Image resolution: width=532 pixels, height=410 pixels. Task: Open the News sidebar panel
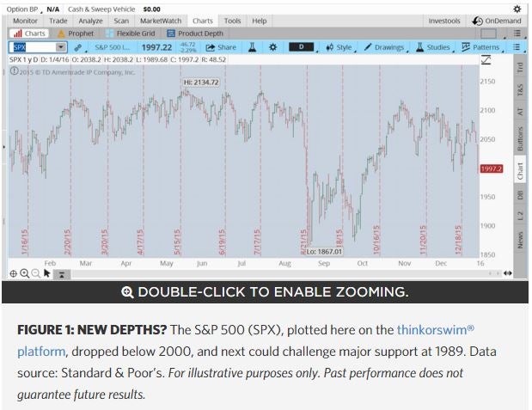(x=519, y=241)
